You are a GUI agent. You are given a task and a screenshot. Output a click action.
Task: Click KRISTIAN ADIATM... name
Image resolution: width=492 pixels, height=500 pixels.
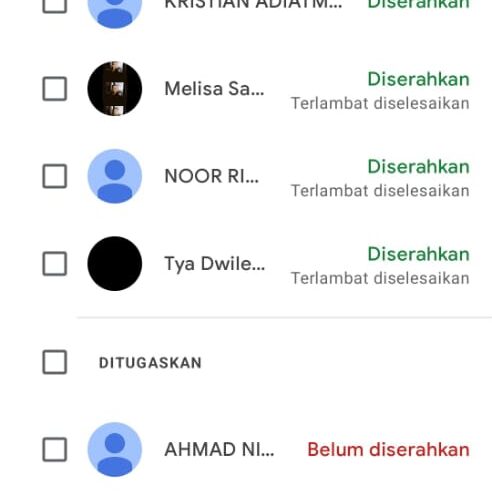coord(253,5)
